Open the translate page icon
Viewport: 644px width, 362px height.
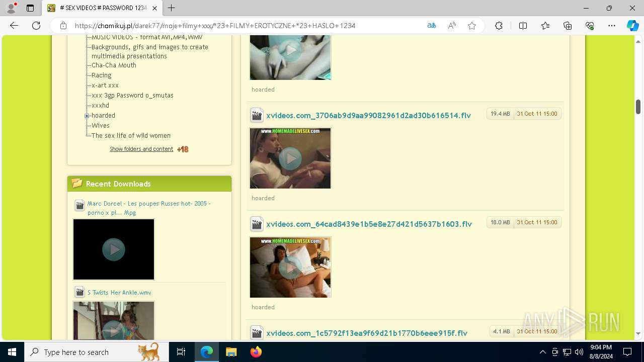pos(432,26)
